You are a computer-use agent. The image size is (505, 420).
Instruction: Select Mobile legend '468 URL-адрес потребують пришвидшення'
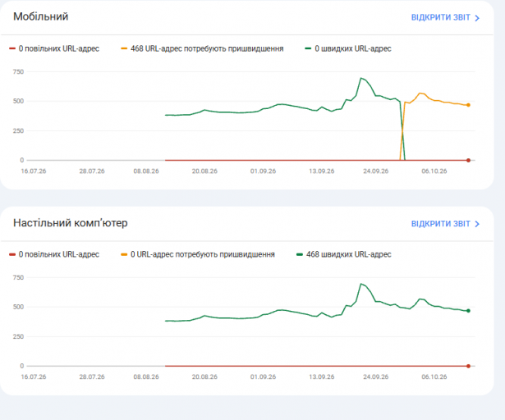pos(202,48)
